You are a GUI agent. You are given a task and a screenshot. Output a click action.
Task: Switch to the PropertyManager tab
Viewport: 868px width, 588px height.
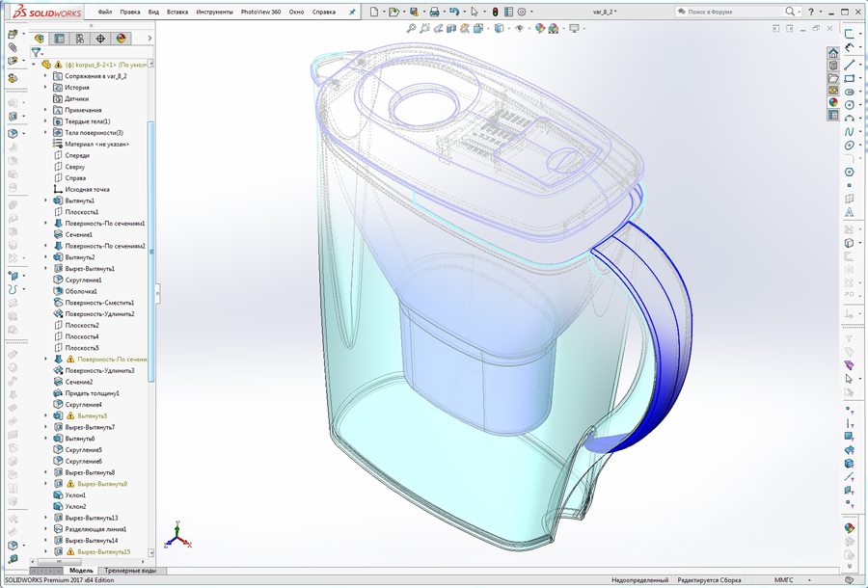click(59, 39)
